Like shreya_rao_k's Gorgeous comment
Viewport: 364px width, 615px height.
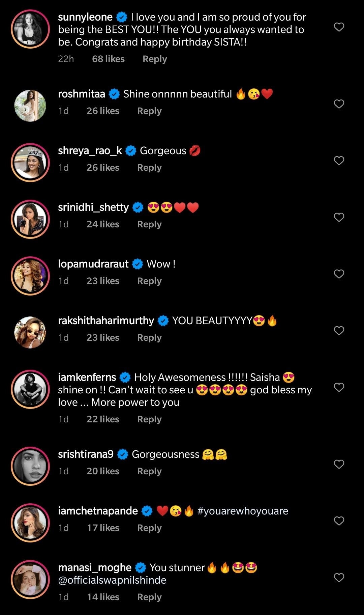339,161
